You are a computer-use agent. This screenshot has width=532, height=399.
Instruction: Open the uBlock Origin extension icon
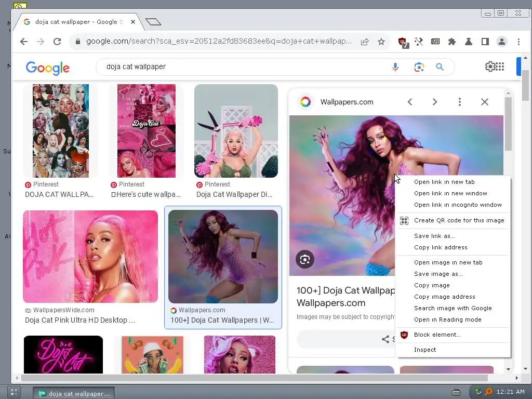click(x=403, y=42)
